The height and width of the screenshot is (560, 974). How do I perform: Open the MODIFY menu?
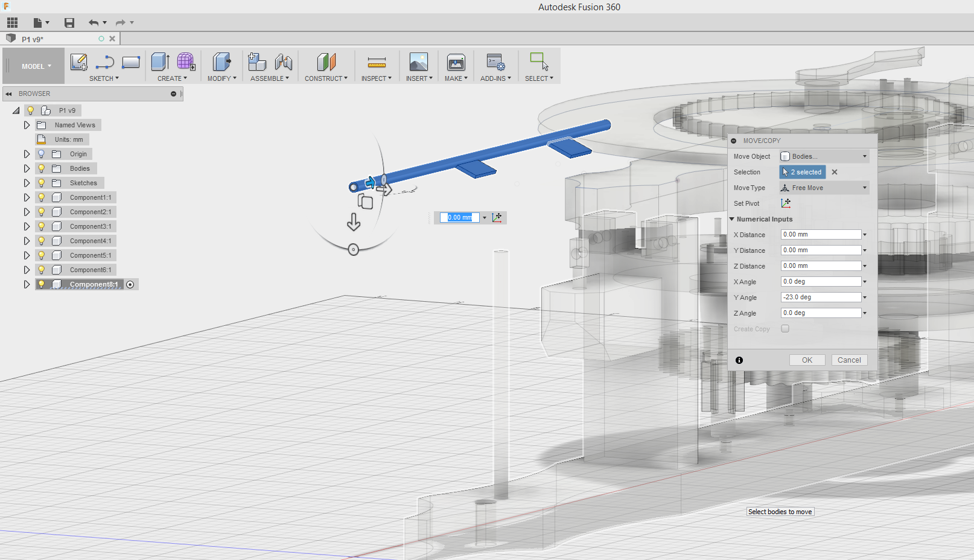click(221, 78)
